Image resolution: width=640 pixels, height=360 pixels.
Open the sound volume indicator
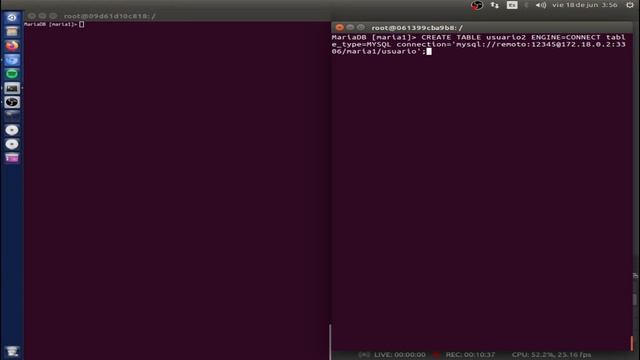(x=541, y=5)
